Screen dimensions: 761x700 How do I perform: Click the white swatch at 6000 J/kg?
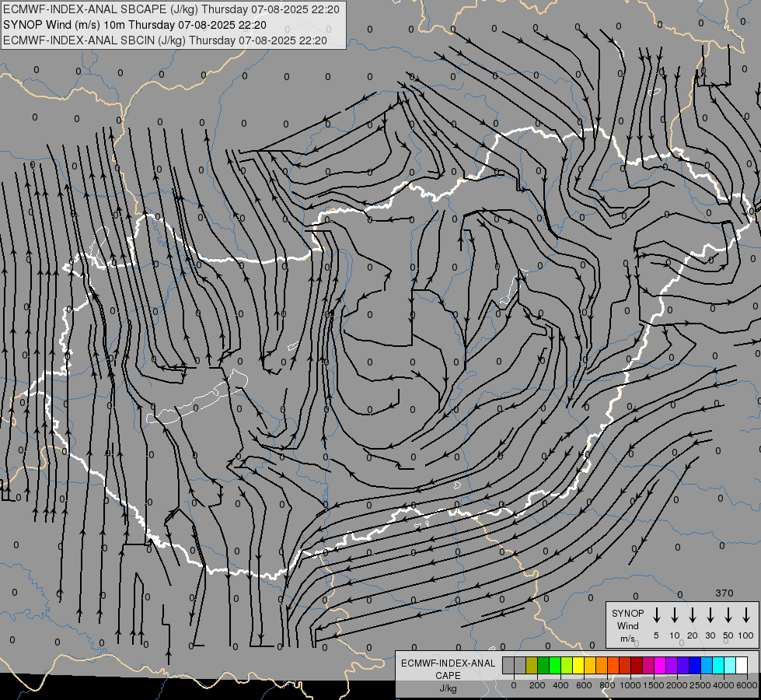[741, 665]
